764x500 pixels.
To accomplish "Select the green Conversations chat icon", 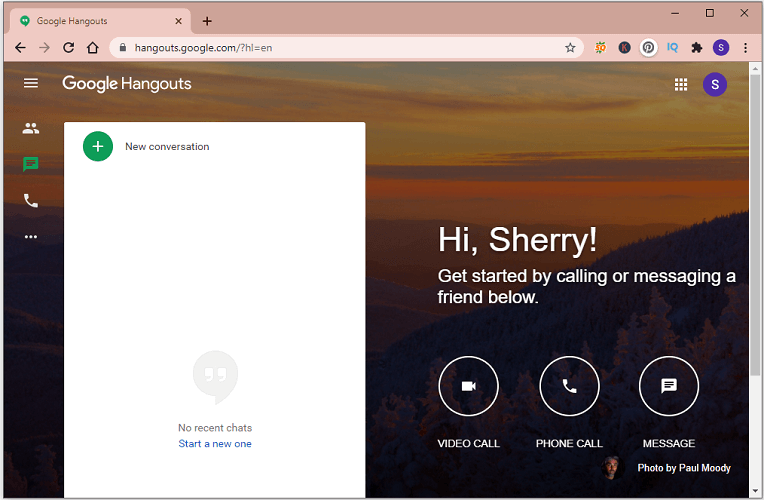I will pyautogui.click(x=31, y=164).
